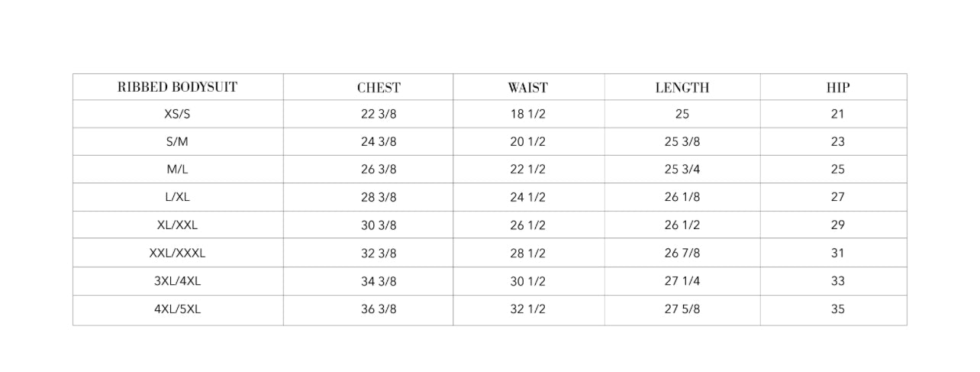Viewport: 980px width, 372px height.
Task: Select the LENGTH column header
Action: coord(682,88)
